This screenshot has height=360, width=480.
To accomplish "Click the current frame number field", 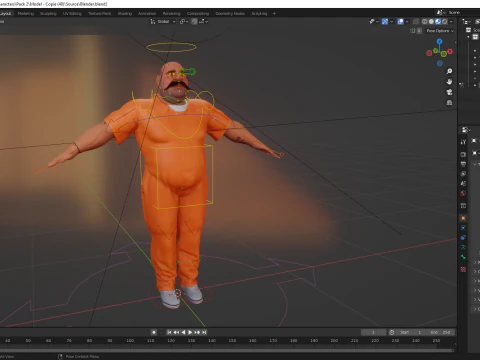I will [373, 332].
